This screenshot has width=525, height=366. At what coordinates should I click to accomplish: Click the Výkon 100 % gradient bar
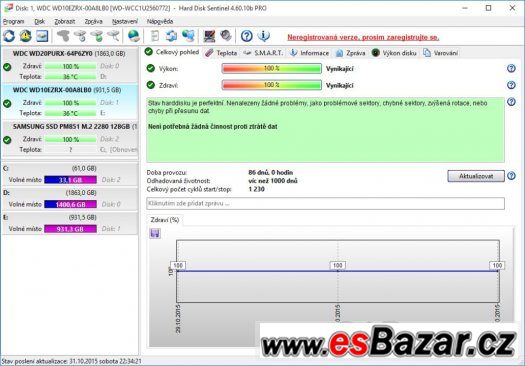point(272,69)
